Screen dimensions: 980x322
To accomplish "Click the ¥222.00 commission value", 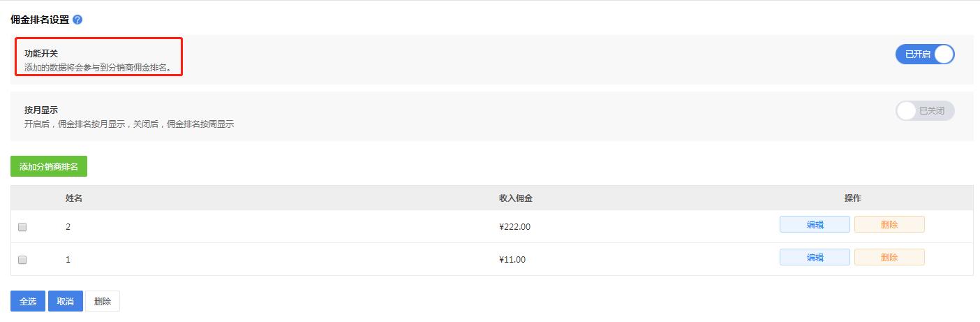I will (x=515, y=227).
